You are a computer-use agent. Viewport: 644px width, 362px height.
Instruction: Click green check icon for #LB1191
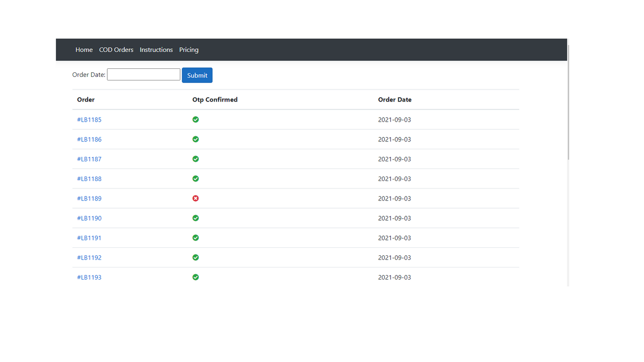coord(196,238)
